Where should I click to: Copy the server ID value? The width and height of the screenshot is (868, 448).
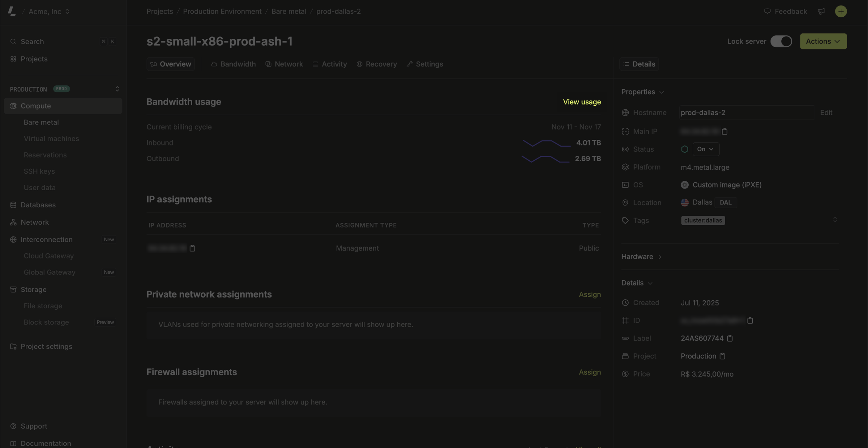(750, 321)
